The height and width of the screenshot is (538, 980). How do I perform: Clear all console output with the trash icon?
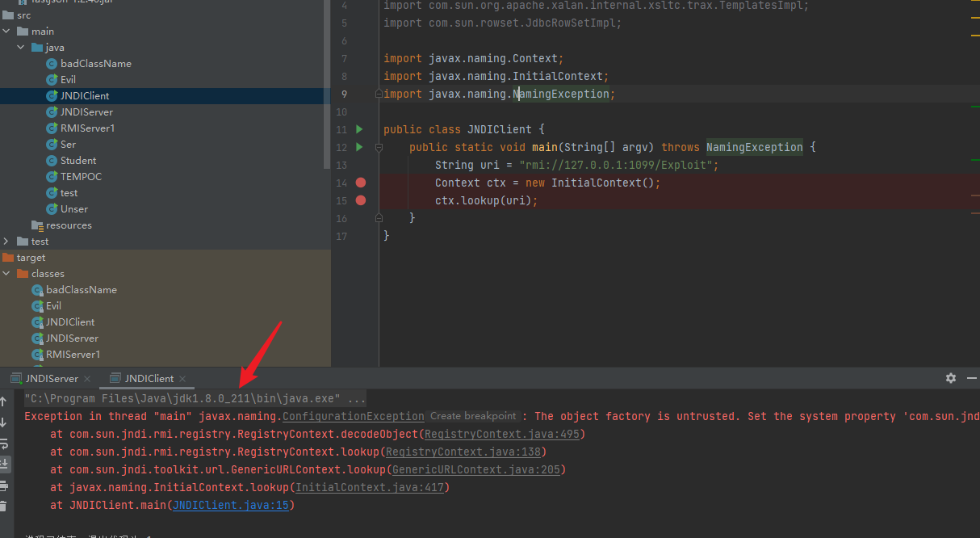tap(3, 506)
